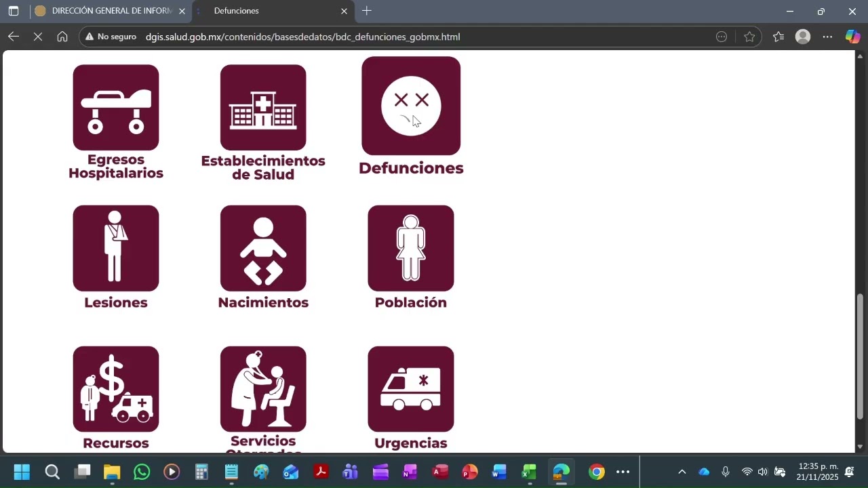Open Outlook from the taskbar
This screenshot has width=868, height=488.
[291, 472]
